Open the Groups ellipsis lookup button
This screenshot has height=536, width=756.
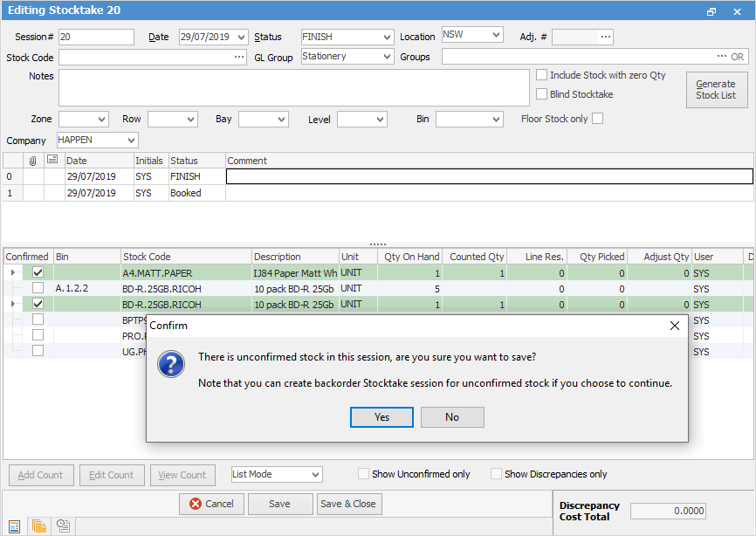tap(721, 57)
